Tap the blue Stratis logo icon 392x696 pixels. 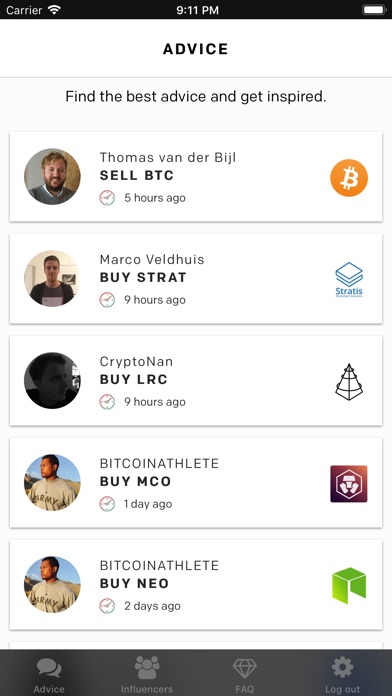(349, 279)
